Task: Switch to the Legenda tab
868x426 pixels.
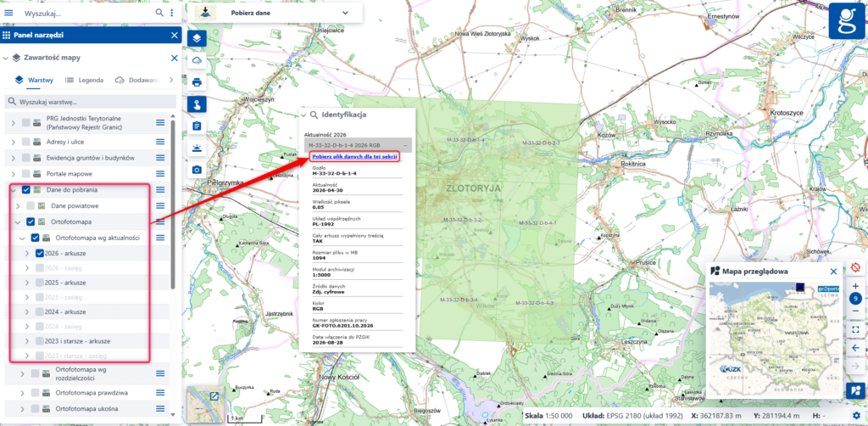Action: pyautogui.click(x=84, y=80)
